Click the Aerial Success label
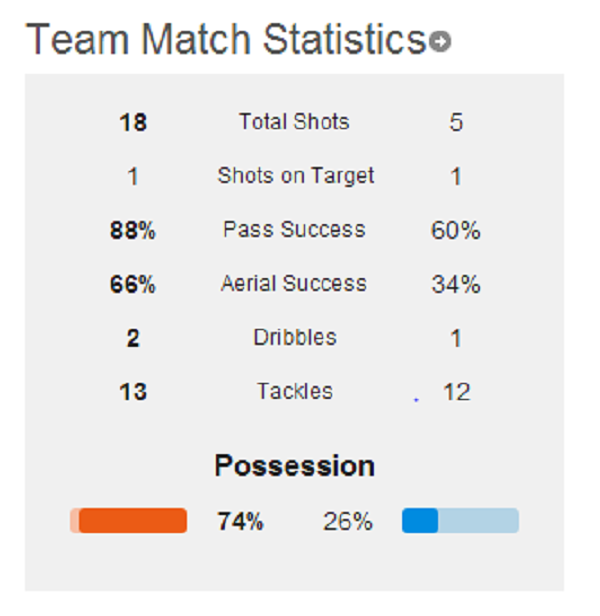 [x=294, y=283]
